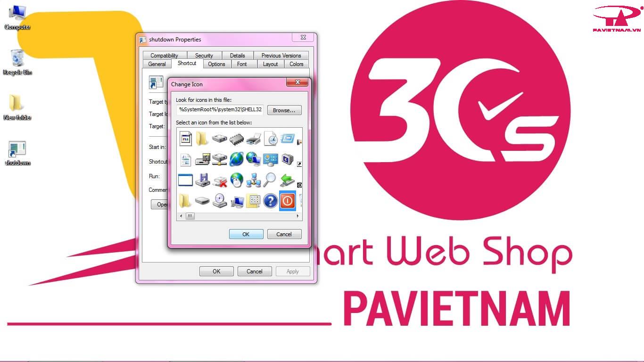This screenshot has height=362, width=644.
Task: Open the General tab
Action: 157,64
